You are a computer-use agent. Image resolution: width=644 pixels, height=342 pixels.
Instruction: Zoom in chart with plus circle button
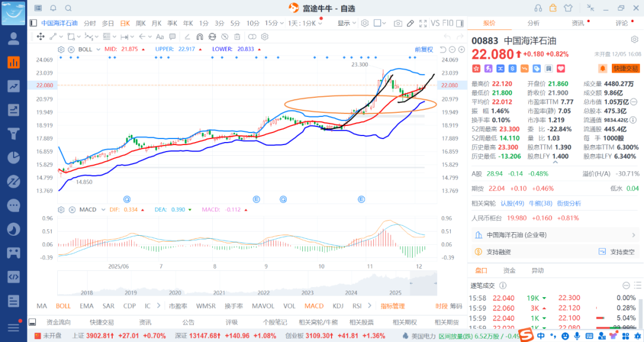[462, 50]
